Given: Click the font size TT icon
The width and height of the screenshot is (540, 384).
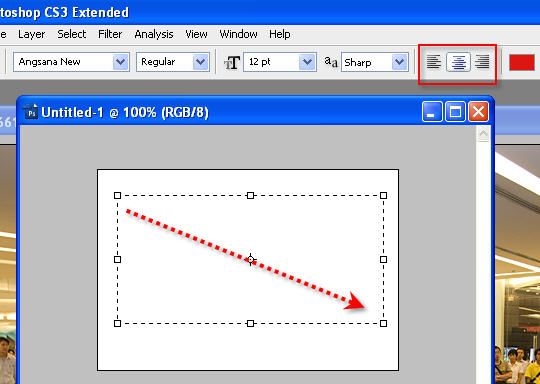Looking at the screenshot, I should pyautogui.click(x=231, y=63).
